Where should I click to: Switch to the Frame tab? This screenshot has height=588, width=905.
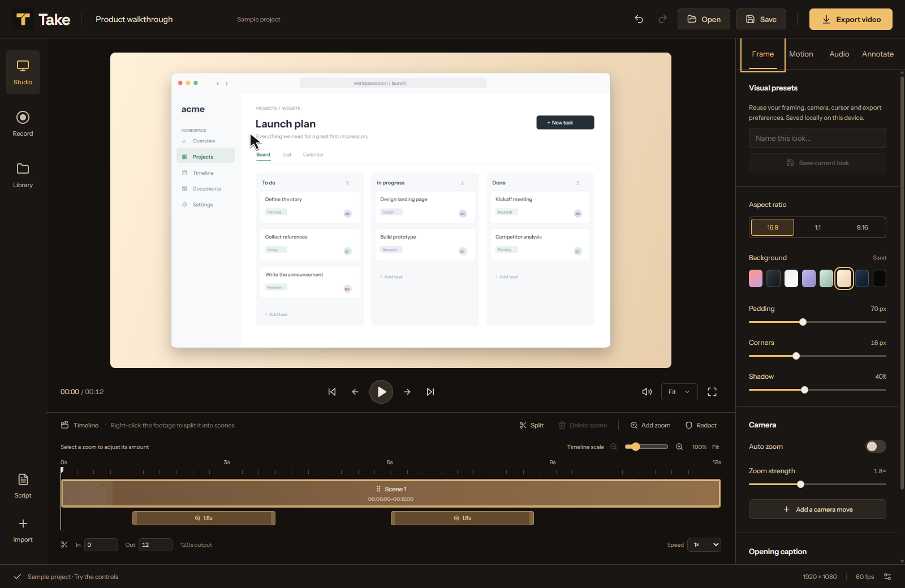[762, 54]
